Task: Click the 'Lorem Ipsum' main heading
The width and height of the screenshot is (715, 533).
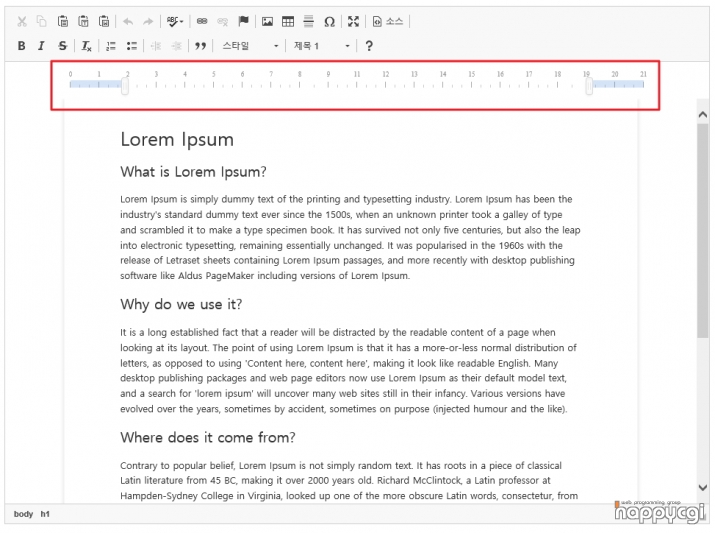Action: coord(177,140)
